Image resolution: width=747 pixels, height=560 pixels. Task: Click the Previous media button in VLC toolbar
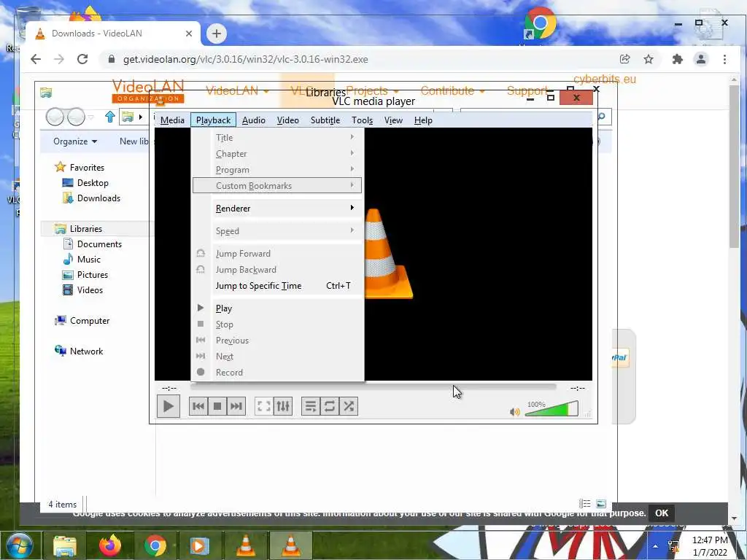tap(198, 406)
